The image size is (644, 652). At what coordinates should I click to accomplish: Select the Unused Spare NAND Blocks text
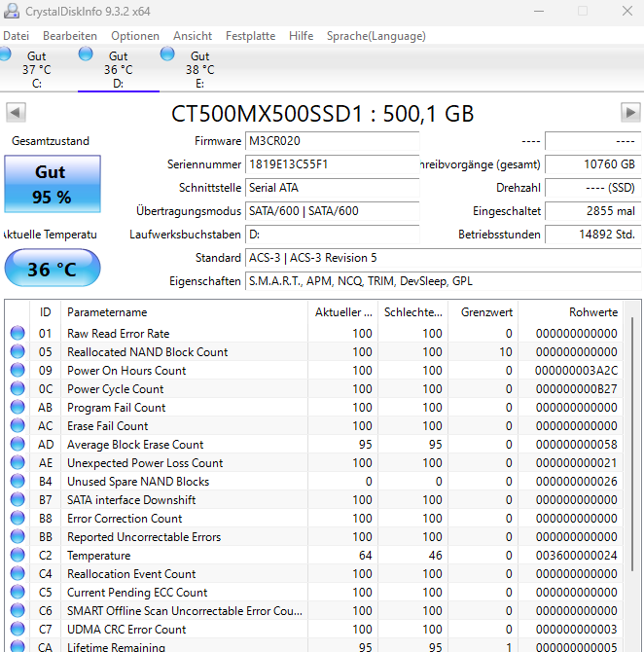pyautogui.click(x=138, y=482)
